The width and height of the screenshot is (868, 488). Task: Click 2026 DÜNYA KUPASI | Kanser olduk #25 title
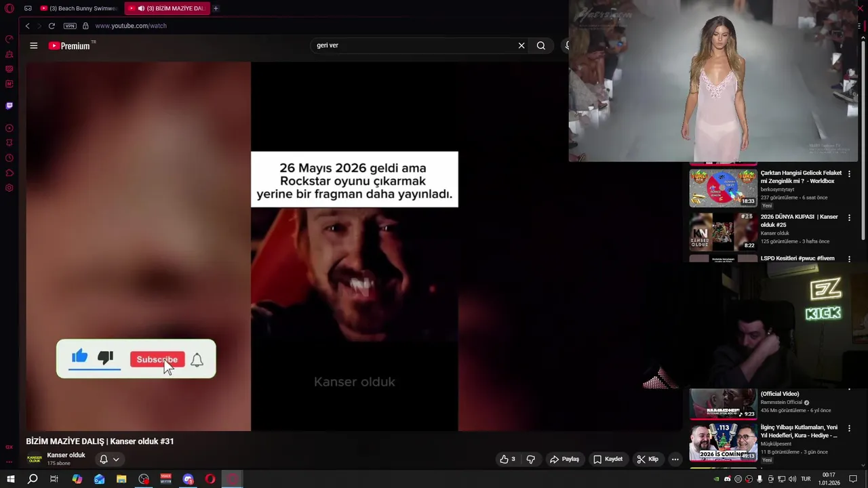pos(799,221)
